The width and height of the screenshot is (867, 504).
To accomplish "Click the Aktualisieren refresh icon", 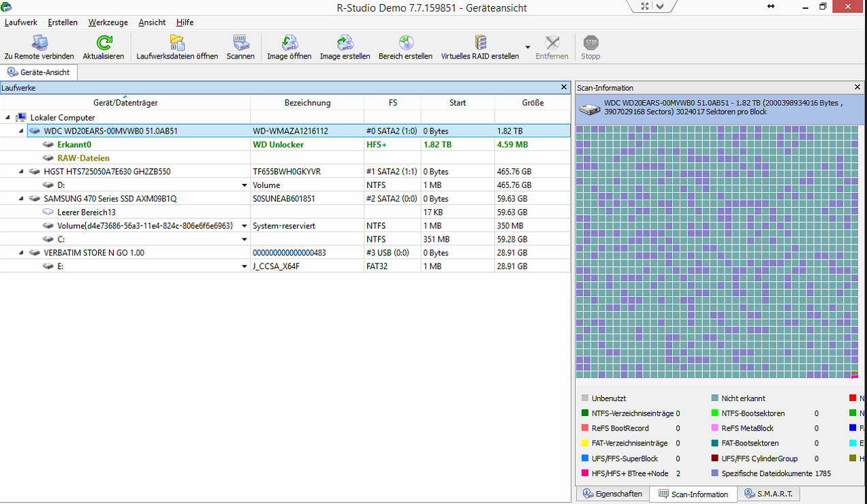I will click(x=104, y=46).
